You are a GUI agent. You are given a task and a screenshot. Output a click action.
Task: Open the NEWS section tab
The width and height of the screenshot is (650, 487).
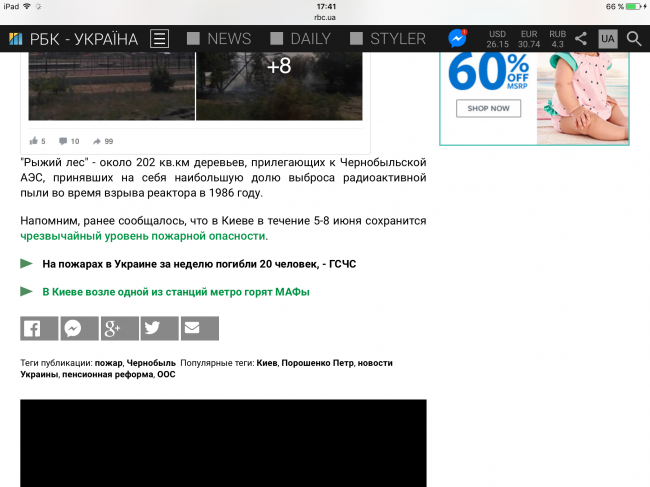[x=219, y=39]
